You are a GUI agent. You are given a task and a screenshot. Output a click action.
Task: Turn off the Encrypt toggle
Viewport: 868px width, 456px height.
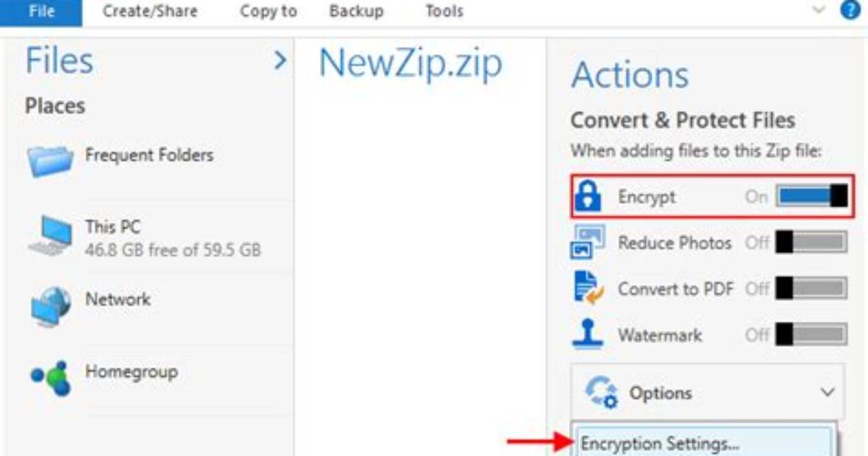(x=811, y=196)
